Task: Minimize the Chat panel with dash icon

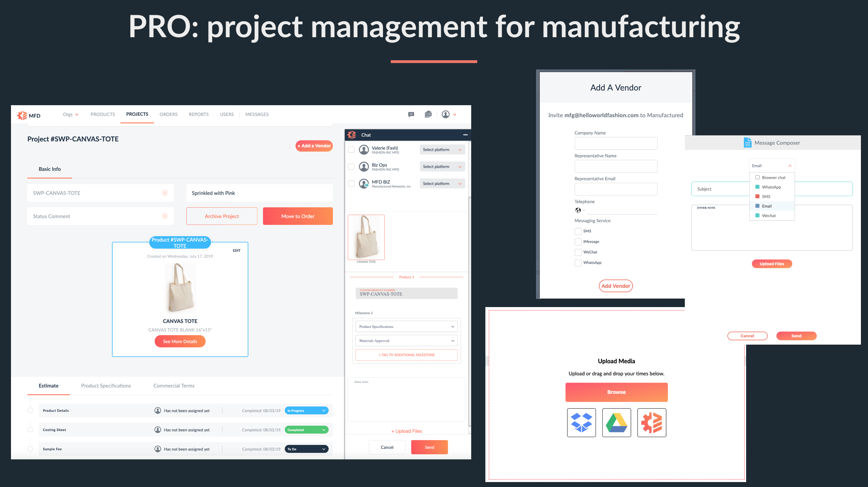Action: click(x=465, y=135)
